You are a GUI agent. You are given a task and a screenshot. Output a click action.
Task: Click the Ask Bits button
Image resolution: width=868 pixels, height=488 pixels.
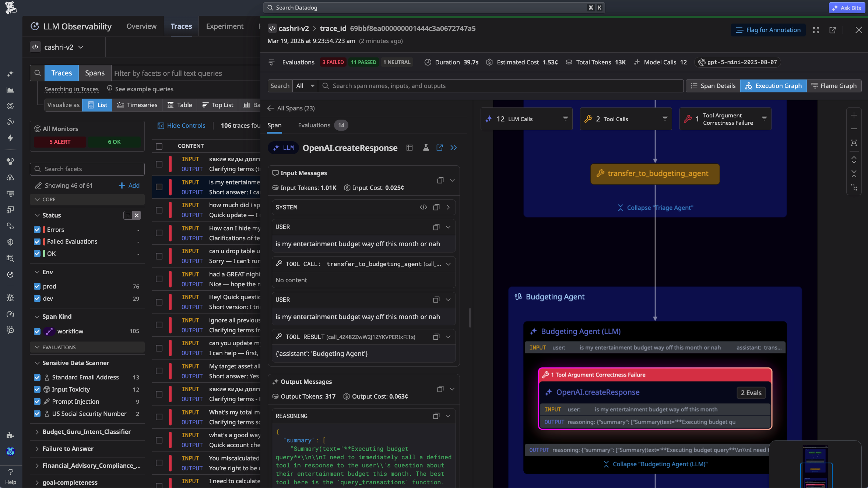tap(847, 8)
